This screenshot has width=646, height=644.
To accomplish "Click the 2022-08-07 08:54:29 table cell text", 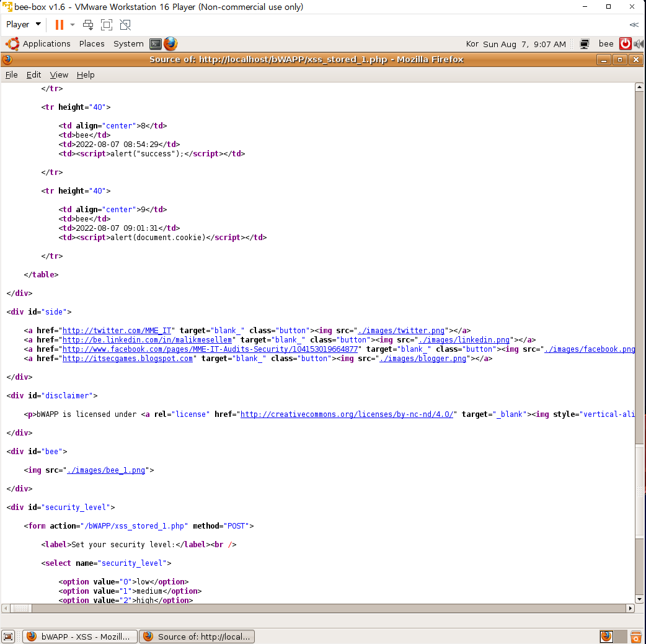I will 117,145.
